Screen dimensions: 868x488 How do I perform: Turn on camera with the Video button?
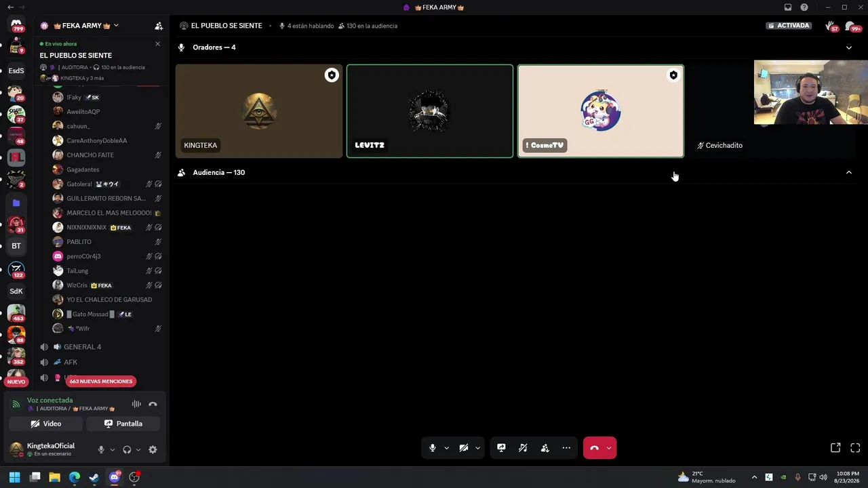[46, 424]
